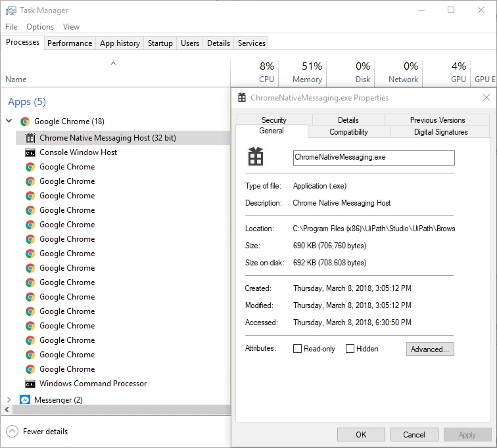Switch to the Performance tab
The height and width of the screenshot is (448, 497).
(70, 43)
